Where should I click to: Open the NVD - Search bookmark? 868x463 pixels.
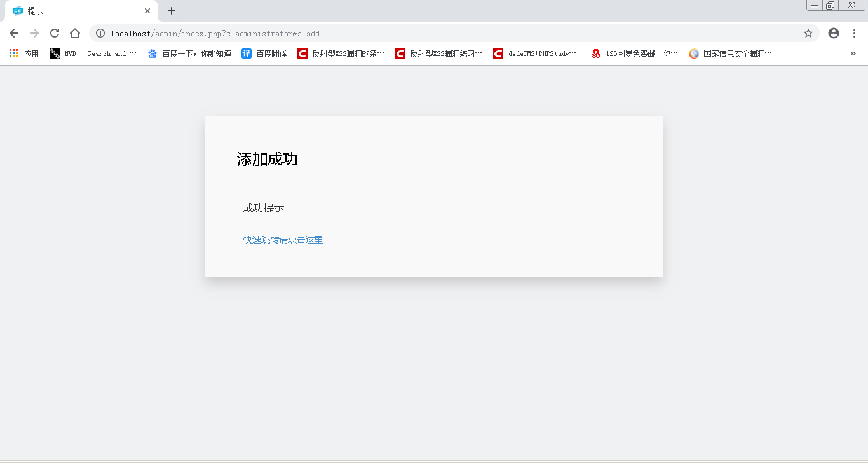93,53
